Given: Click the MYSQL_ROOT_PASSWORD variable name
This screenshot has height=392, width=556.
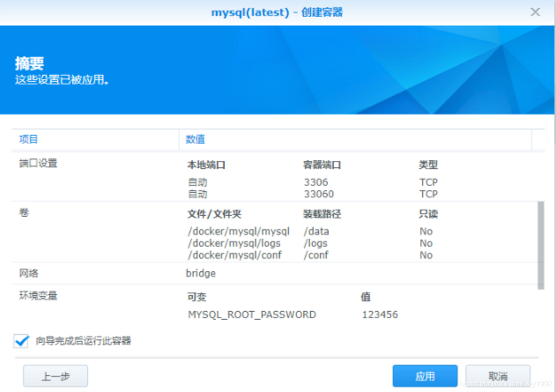Looking at the screenshot, I should point(252,315).
